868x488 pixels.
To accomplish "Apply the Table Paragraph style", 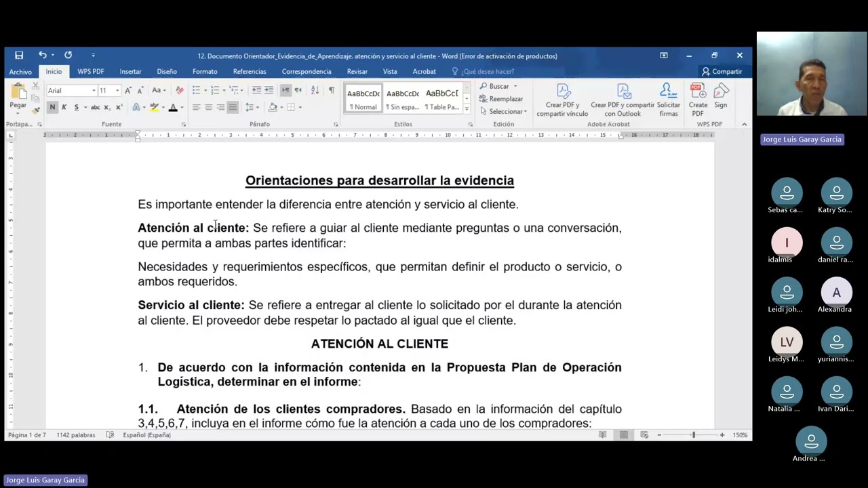I will point(442,100).
